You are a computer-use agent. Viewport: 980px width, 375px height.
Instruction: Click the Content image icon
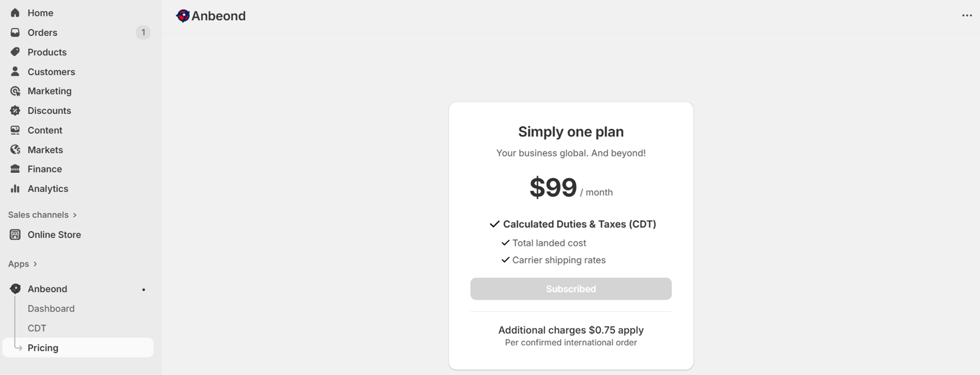tap(15, 130)
